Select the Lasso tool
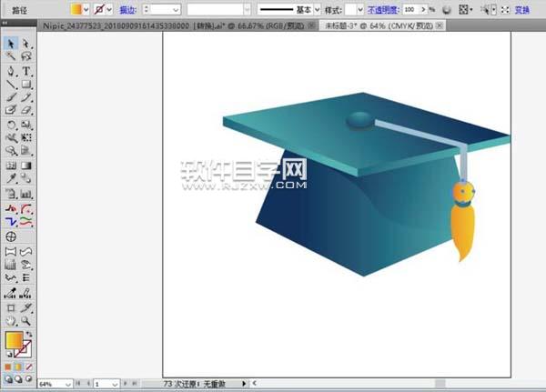 point(26,56)
